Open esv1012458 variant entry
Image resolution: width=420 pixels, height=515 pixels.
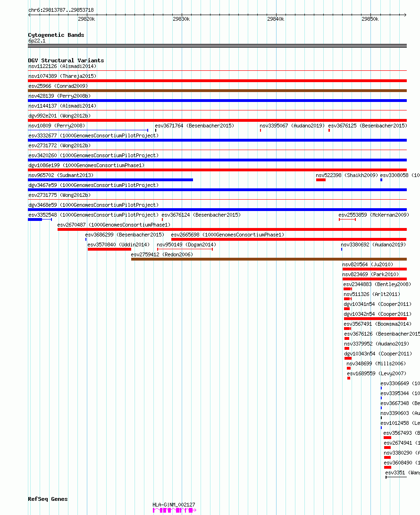pyautogui.click(x=400, y=423)
